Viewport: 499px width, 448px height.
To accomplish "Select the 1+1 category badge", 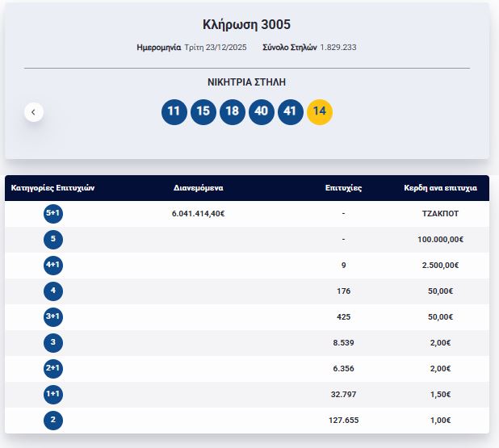I will (x=53, y=395).
